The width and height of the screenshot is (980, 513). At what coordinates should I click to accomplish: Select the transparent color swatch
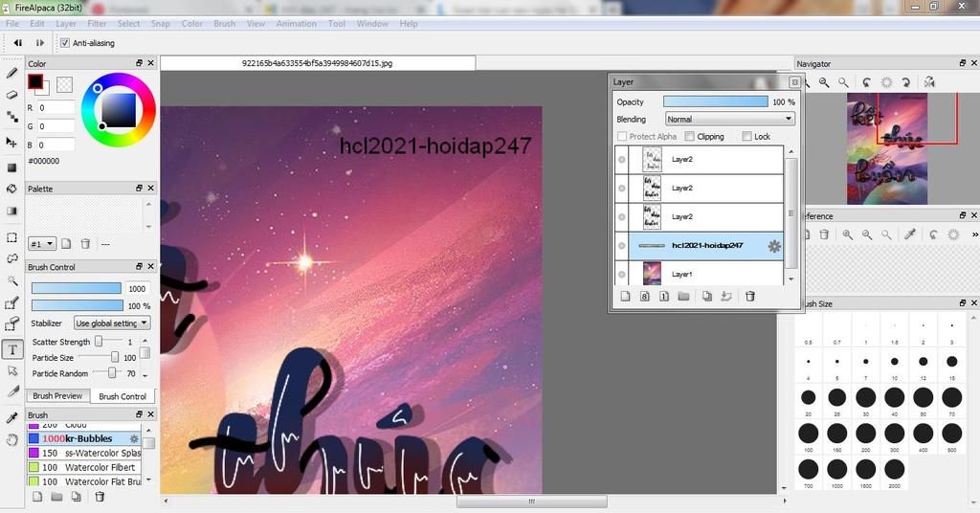(64, 83)
